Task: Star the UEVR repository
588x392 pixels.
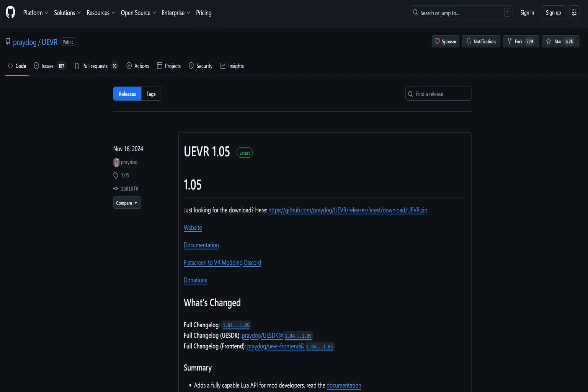Action: coord(560,41)
